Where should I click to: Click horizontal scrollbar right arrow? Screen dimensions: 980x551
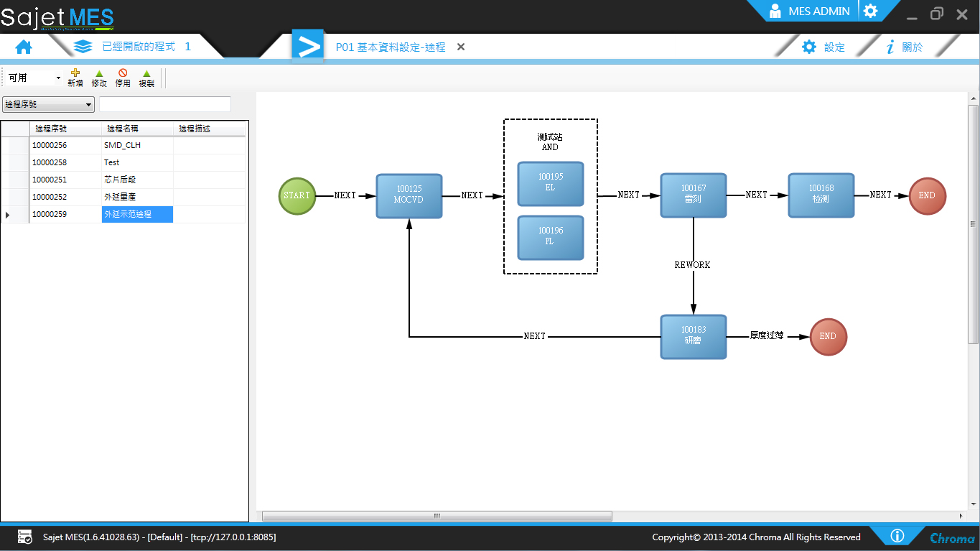[x=962, y=516]
